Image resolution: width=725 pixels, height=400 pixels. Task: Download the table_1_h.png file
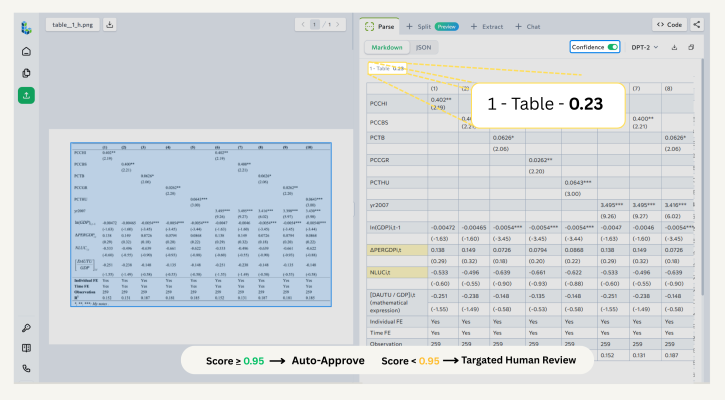tap(109, 24)
